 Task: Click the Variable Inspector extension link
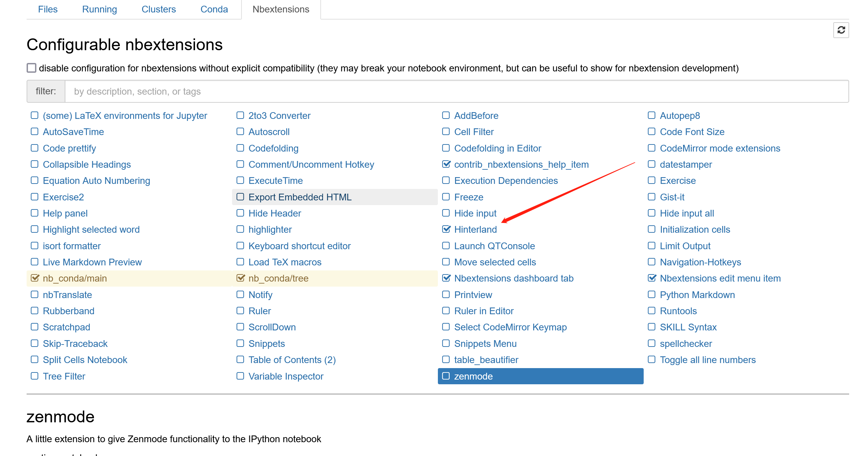pyautogui.click(x=285, y=376)
